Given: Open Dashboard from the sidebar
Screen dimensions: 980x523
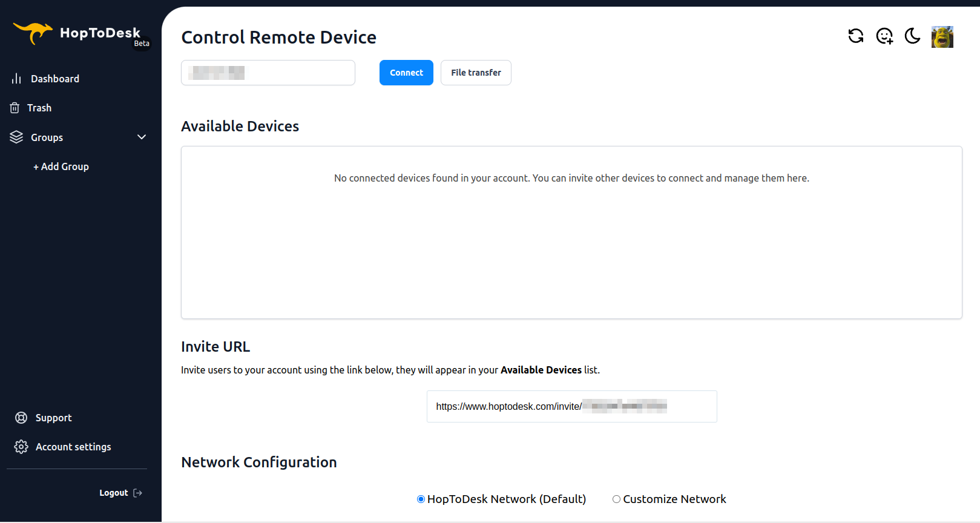Looking at the screenshot, I should pos(55,79).
